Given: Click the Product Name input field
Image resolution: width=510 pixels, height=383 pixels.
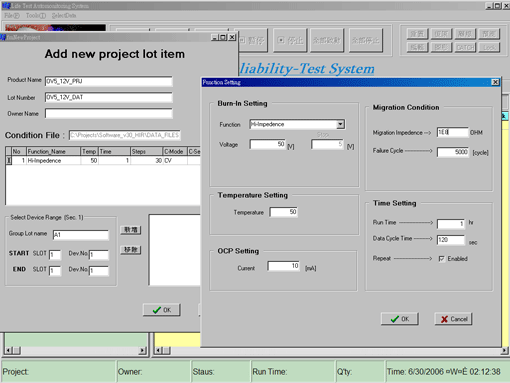Looking at the screenshot, I should 109,81.
